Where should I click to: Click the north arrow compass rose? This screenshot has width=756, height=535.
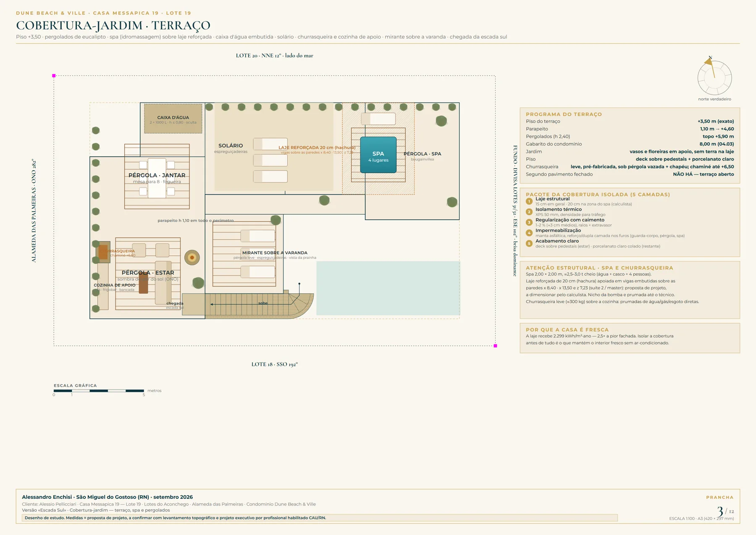point(714,77)
